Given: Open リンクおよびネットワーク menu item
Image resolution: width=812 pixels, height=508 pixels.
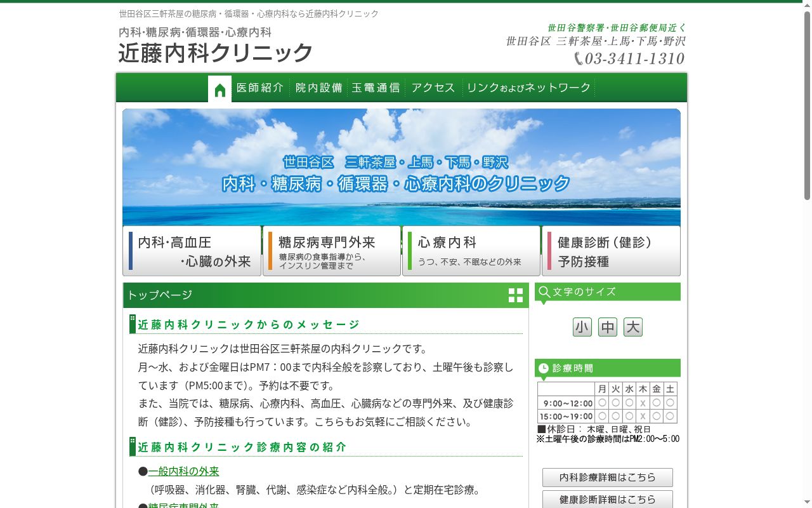Looking at the screenshot, I should (529, 88).
